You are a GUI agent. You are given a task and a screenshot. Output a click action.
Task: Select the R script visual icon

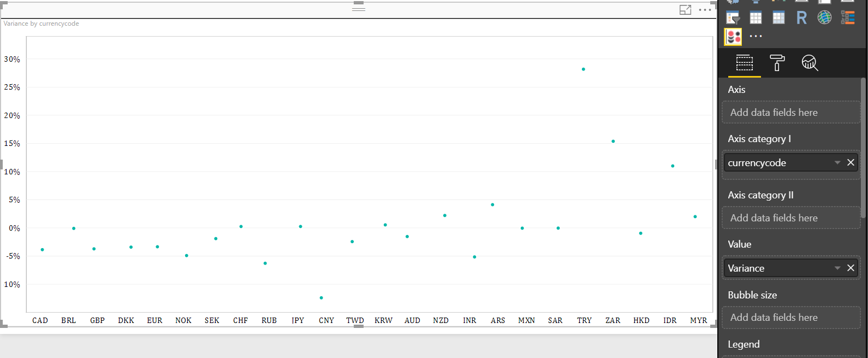[801, 18]
